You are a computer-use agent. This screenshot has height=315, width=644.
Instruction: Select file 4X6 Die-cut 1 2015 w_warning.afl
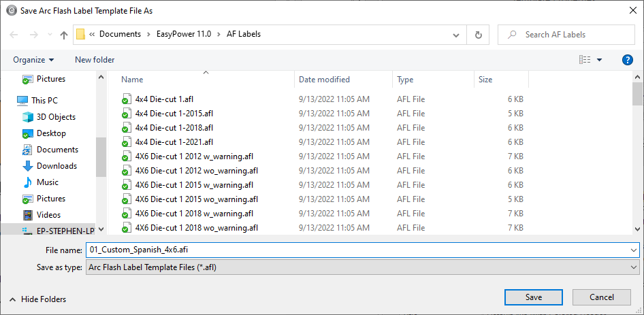click(194, 185)
